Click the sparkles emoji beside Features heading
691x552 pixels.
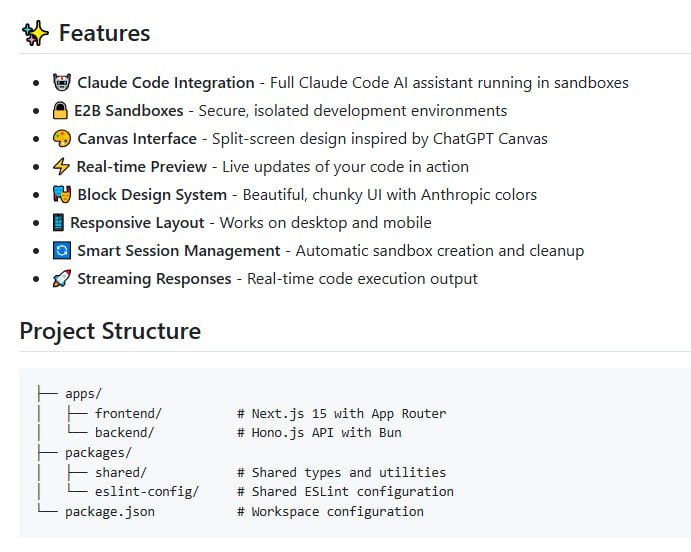(x=35, y=33)
